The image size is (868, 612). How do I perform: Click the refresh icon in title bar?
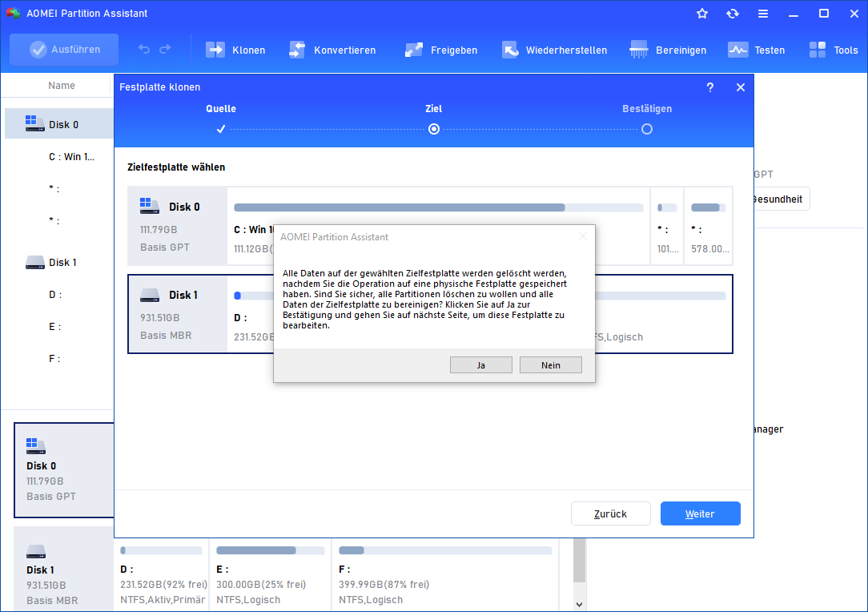[x=733, y=14]
